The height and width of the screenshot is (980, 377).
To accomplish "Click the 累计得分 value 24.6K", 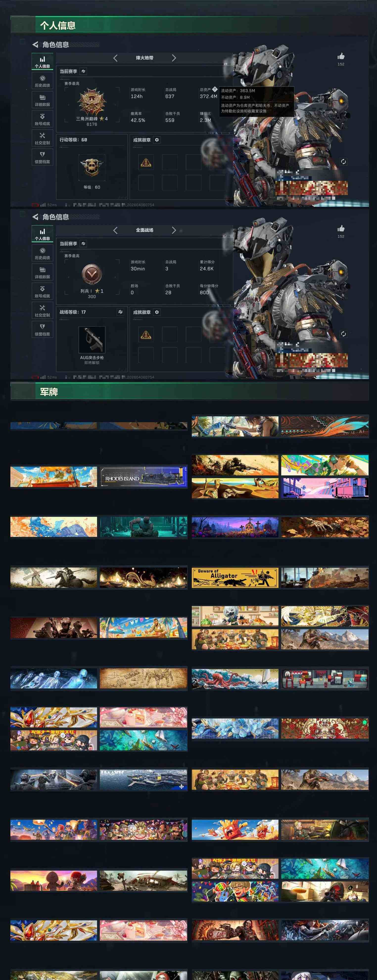I will 207,269.
